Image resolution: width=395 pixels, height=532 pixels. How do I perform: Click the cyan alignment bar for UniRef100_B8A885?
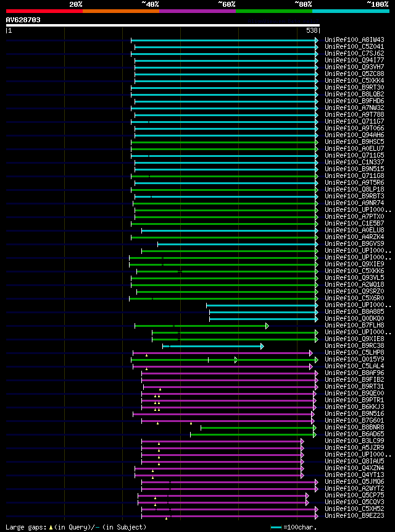pos(264,312)
